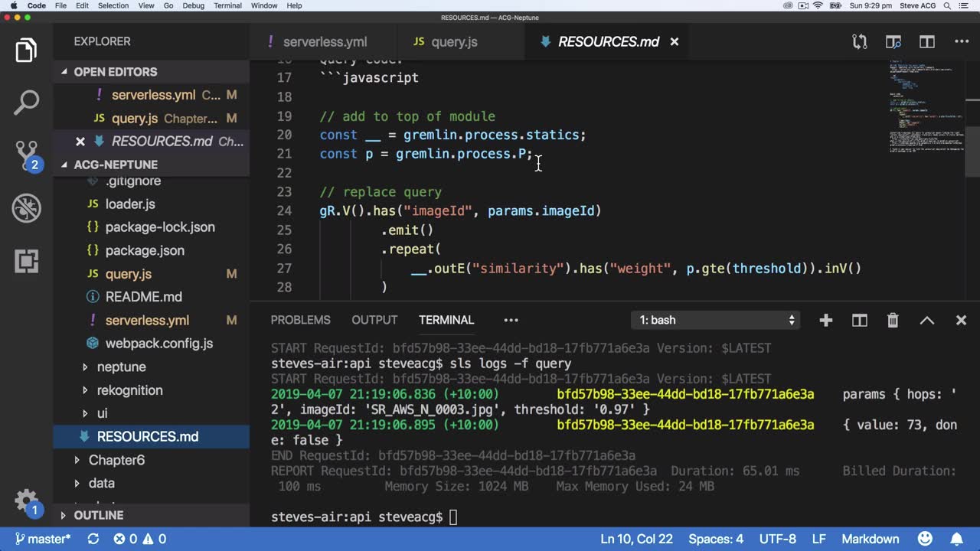
Task: Collapse the OPEN EDITORS section
Action: point(115,72)
